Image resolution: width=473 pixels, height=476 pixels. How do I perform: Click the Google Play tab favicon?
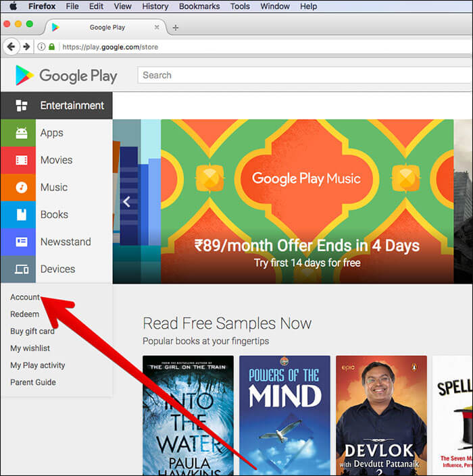tap(55, 27)
